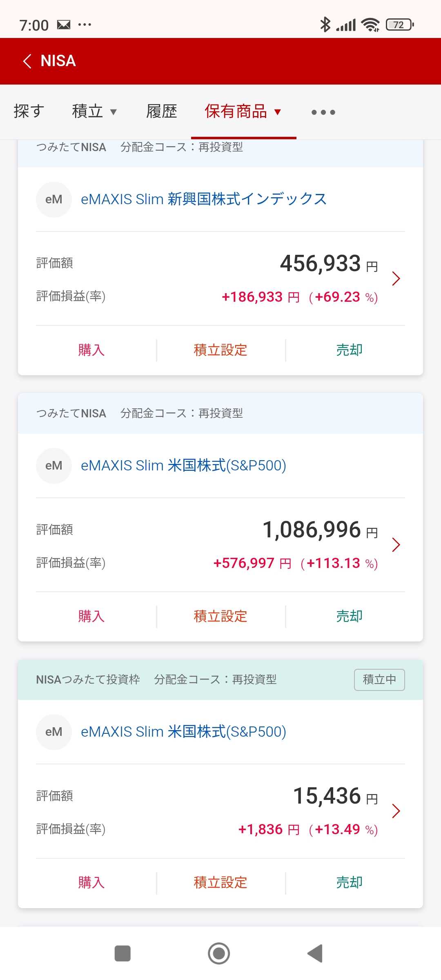Tap eM logo of the 1,086,996 円 S&P500 fund
The height and width of the screenshot is (980, 441).
[54, 465]
